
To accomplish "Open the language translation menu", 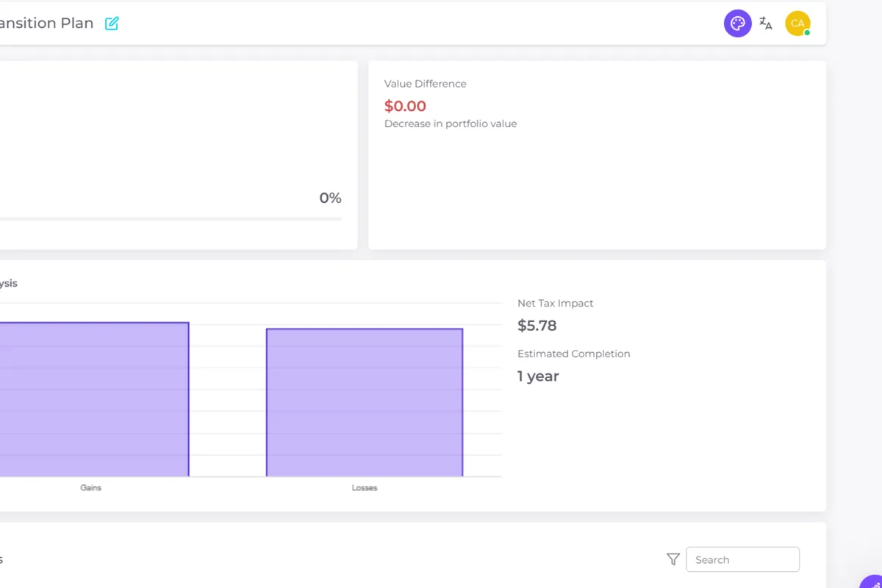I will click(766, 24).
